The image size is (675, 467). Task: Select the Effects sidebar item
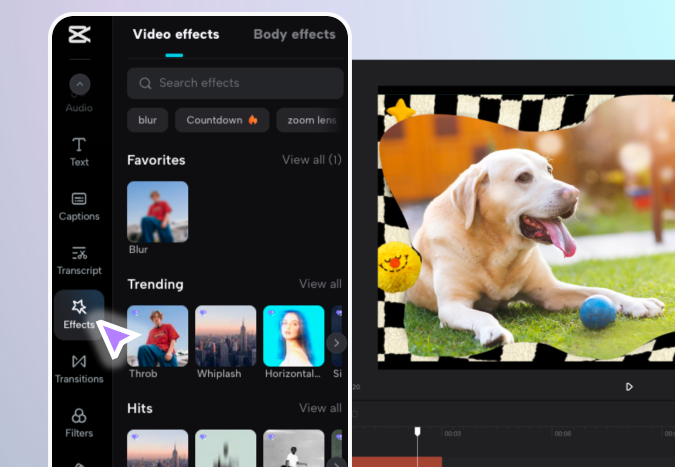coord(79,315)
